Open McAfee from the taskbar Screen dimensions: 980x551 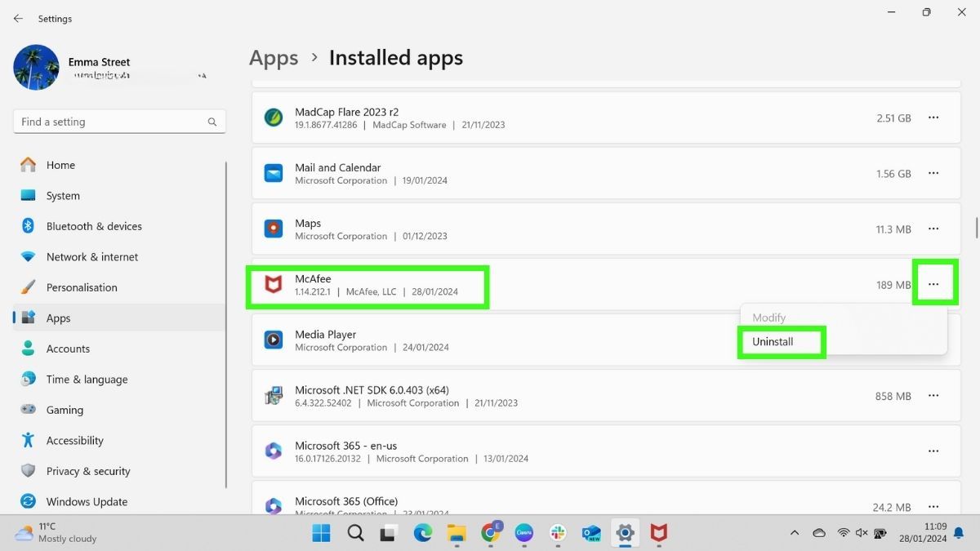coord(657,533)
